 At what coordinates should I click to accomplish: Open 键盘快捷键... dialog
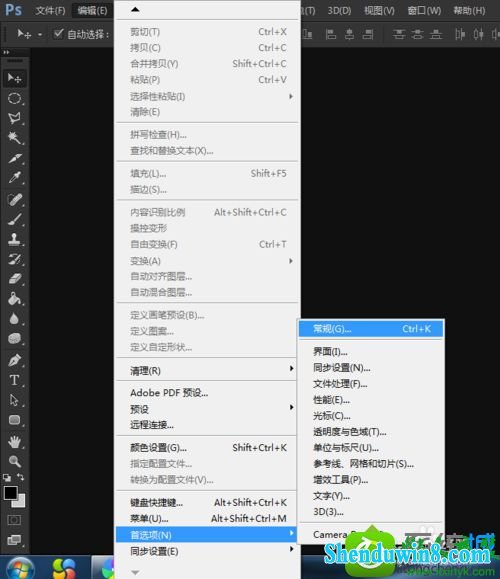coord(206,503)
